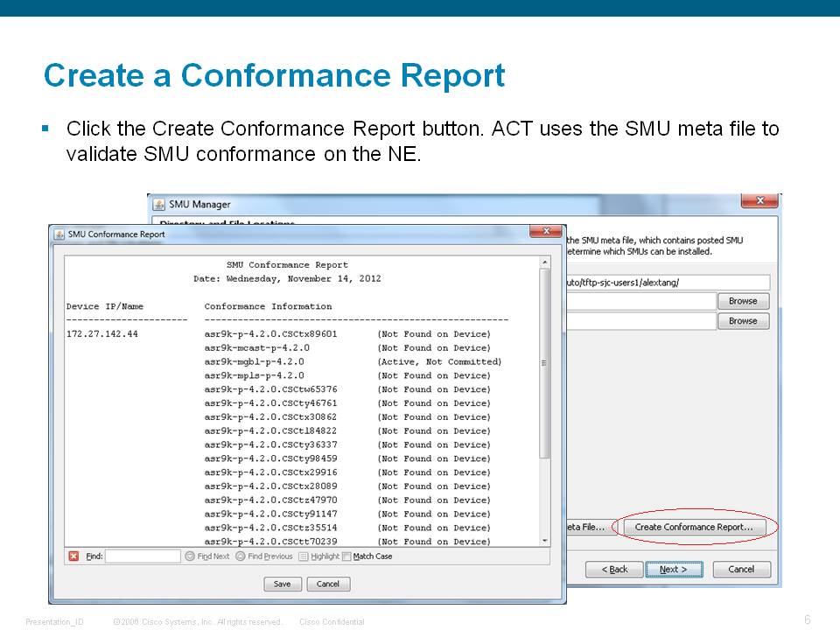Close the SMU Conformance Report window
Viewport: 840px width, 630px height.
(546, 231)
